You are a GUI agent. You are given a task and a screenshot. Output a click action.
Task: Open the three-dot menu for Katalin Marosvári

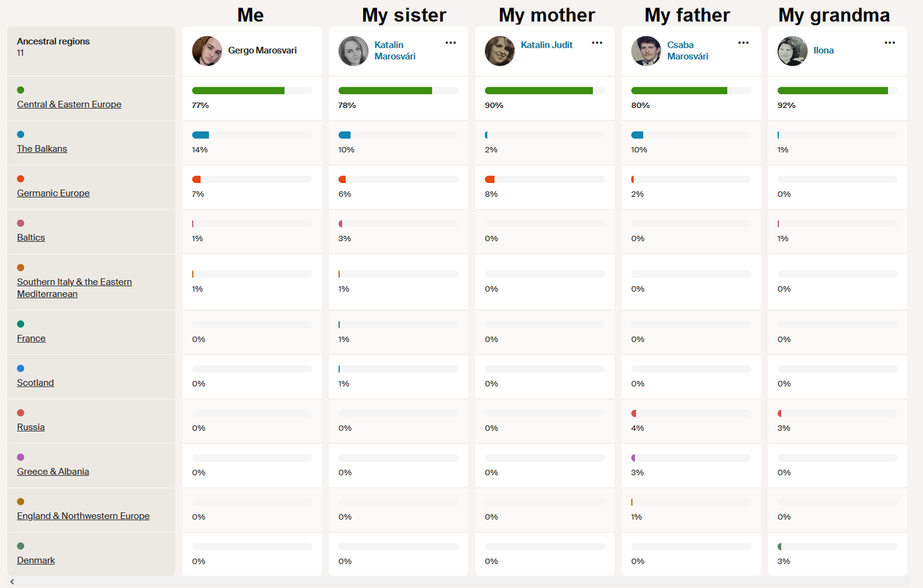point(450,43)
